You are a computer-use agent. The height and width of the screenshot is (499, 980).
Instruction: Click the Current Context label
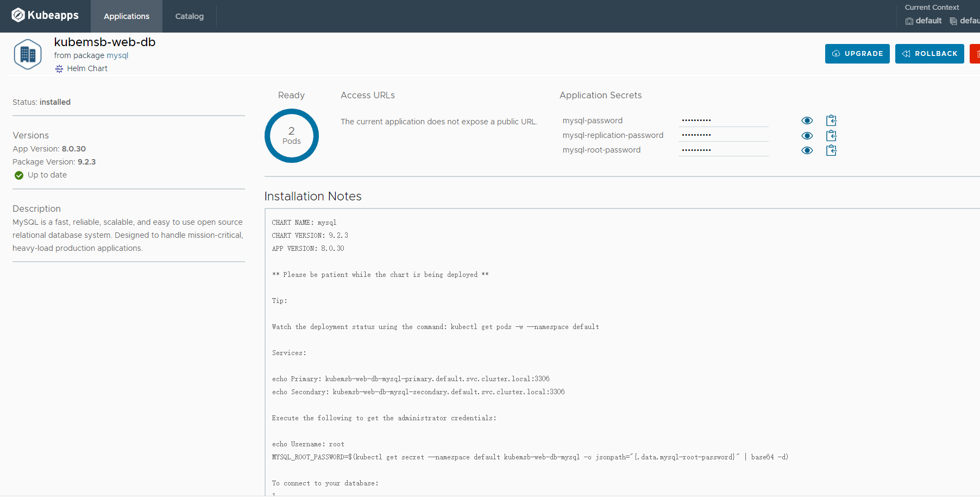tap(932, 8)
